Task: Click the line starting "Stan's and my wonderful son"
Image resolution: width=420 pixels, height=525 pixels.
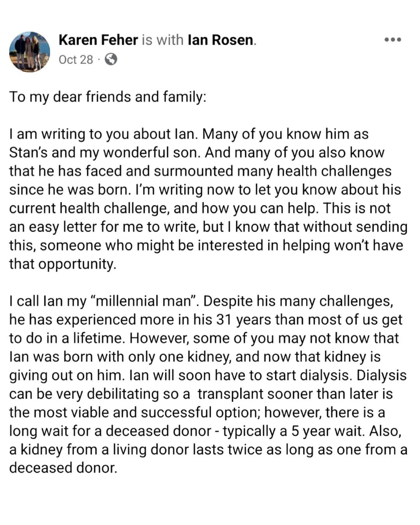Action: pyautogui.click(x=196, y=152)
